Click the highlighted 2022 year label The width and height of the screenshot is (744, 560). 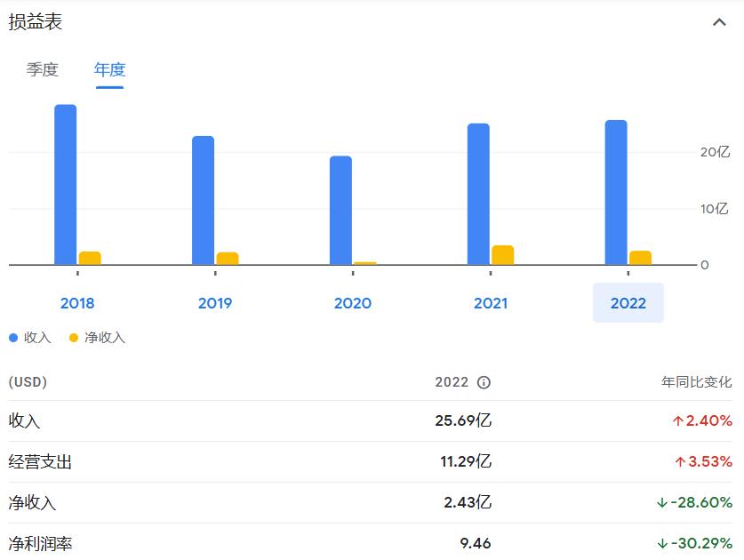coord(628,303)
